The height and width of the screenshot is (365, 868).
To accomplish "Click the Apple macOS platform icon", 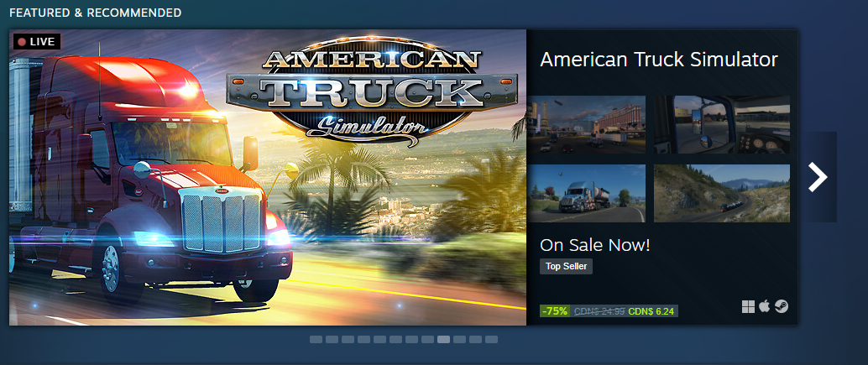I will pos(765,306).
